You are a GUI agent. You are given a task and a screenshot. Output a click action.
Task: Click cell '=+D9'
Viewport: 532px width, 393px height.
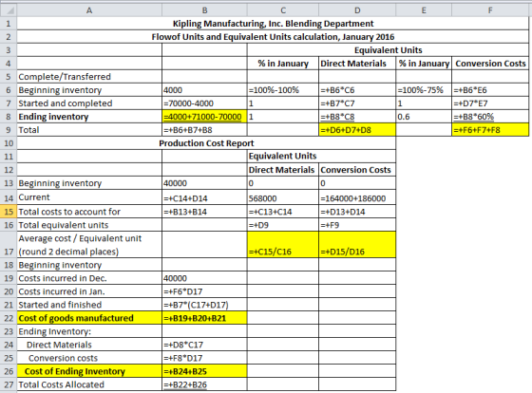(x=283, y=225)
